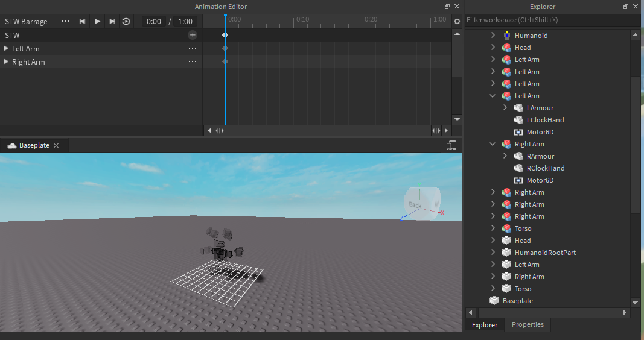
Task: Undock the Animation Editor panel
Action: (447, 6)
